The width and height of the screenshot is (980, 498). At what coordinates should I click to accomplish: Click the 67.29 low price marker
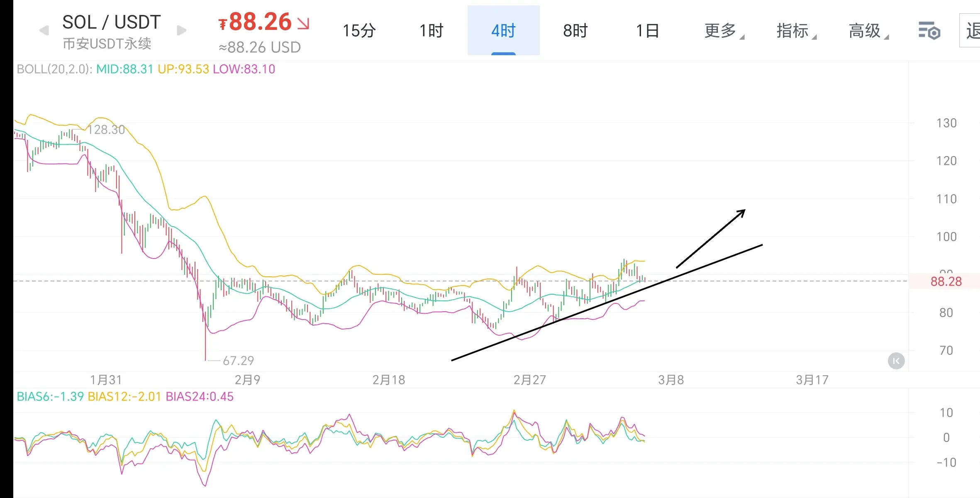[x=238, y=361]
